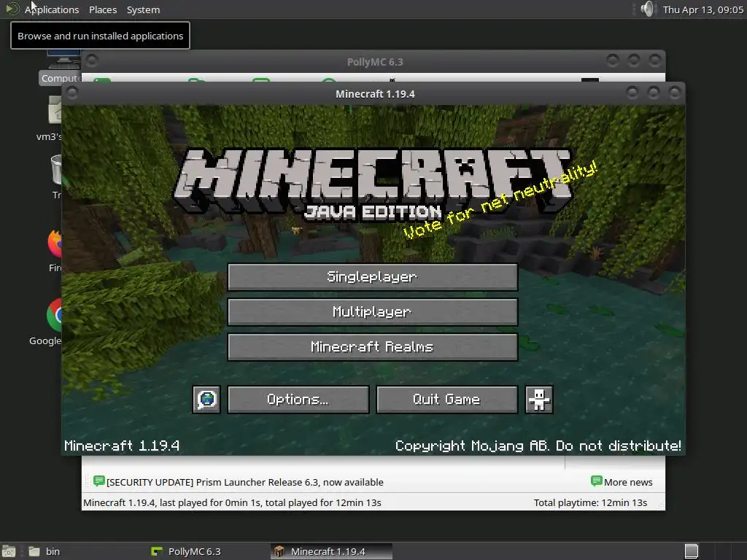Click the Minecraft window menu button
This screenshot has width=747, height=560.
[72, 93]
